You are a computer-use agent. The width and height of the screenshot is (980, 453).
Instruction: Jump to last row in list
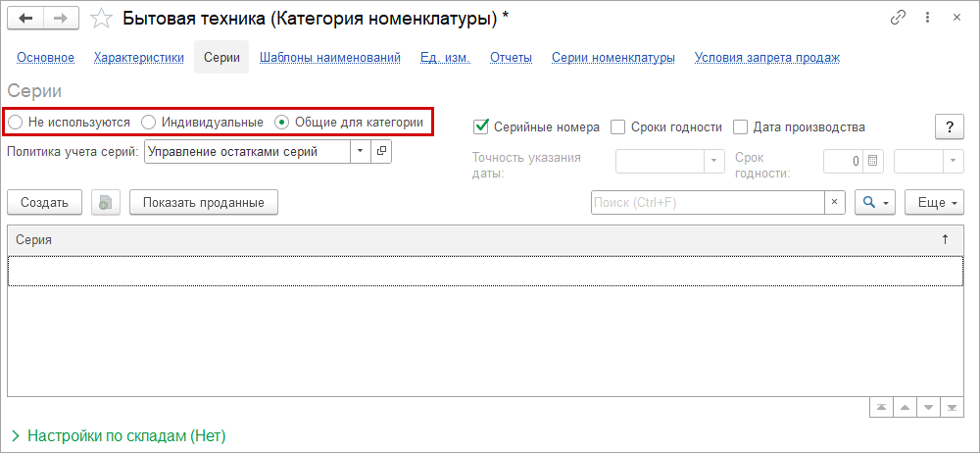tap(952, 407)
